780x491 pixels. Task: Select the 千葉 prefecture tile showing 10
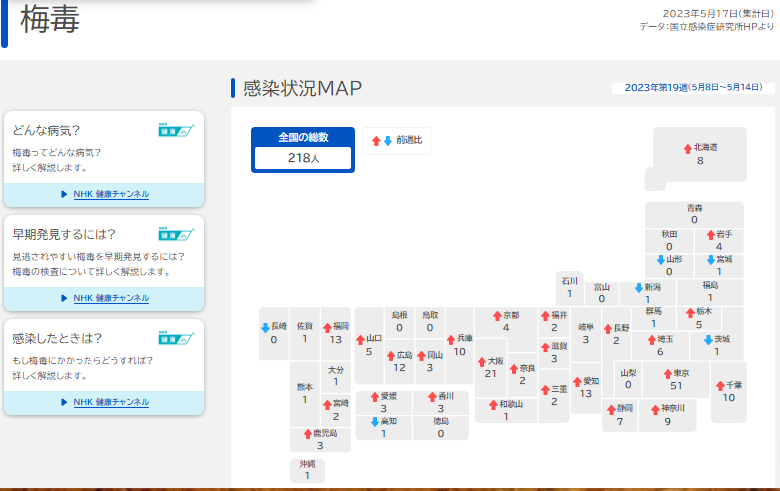click(728, 391)
